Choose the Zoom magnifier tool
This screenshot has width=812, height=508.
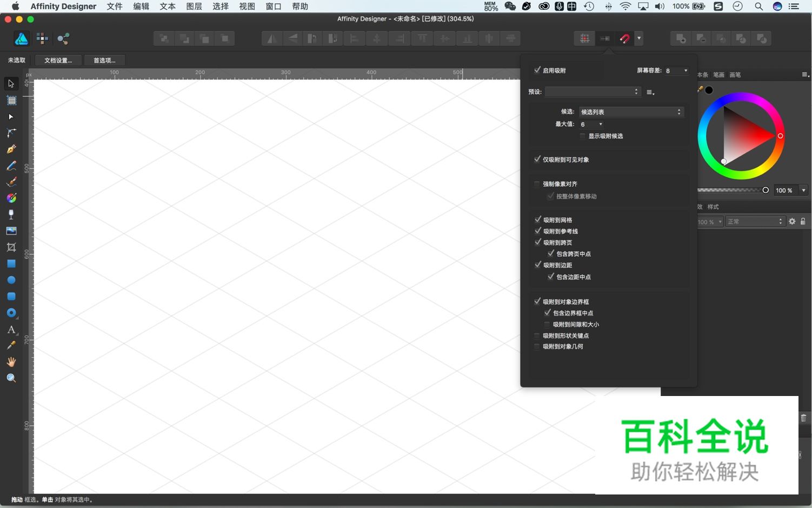tap(11, 378)
